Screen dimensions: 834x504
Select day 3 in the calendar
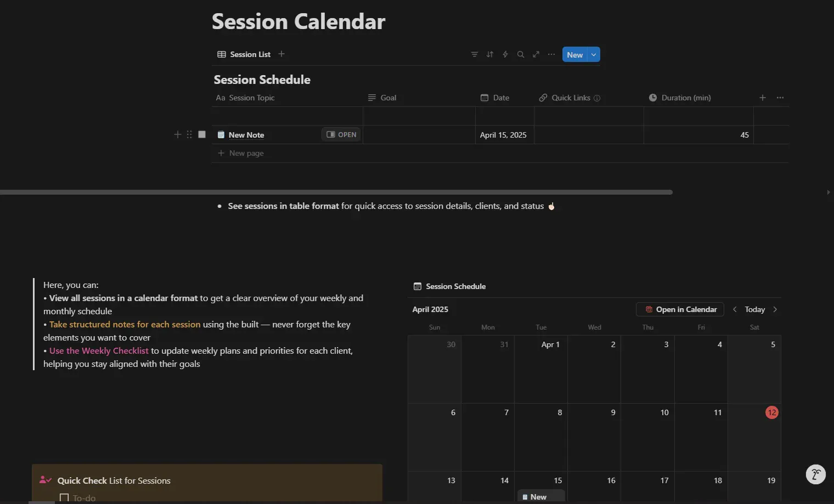[x=647, y=369]
